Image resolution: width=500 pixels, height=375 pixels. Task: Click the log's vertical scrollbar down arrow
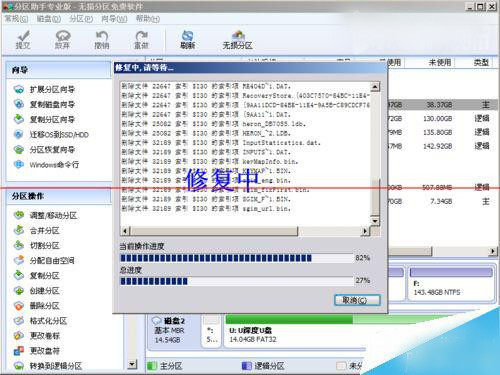(x=375, y=221)
